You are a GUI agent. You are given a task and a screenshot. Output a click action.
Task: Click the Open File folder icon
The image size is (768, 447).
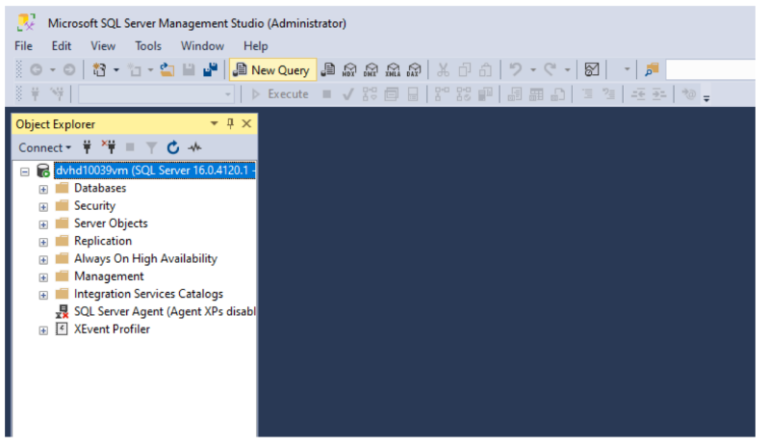pyautogui.click(x=167, y=70)
